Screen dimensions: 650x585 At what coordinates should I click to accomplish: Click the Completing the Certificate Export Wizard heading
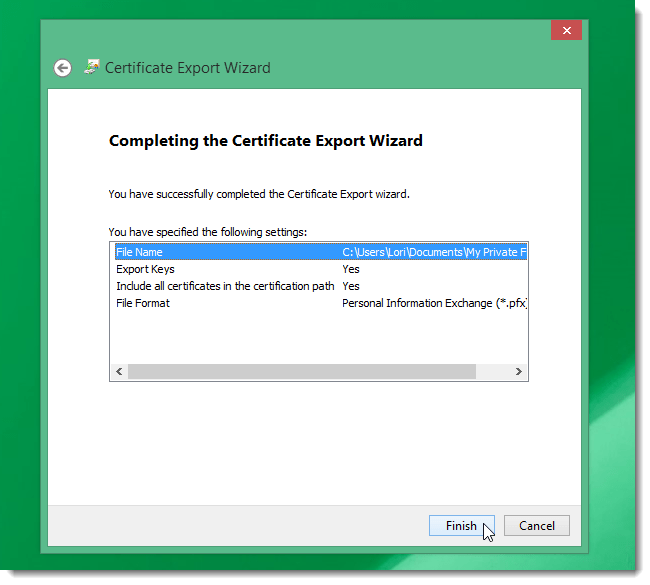coord(266,141)
